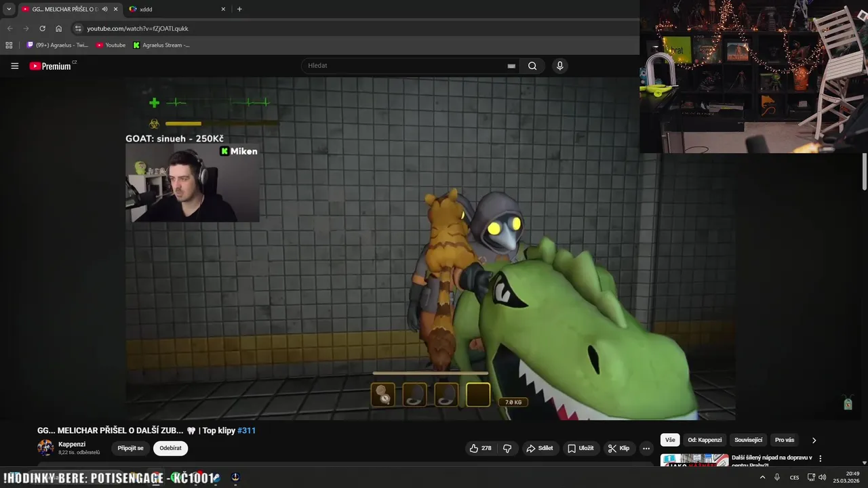Open the bookmarks apps grid icon

click(9, 45)
